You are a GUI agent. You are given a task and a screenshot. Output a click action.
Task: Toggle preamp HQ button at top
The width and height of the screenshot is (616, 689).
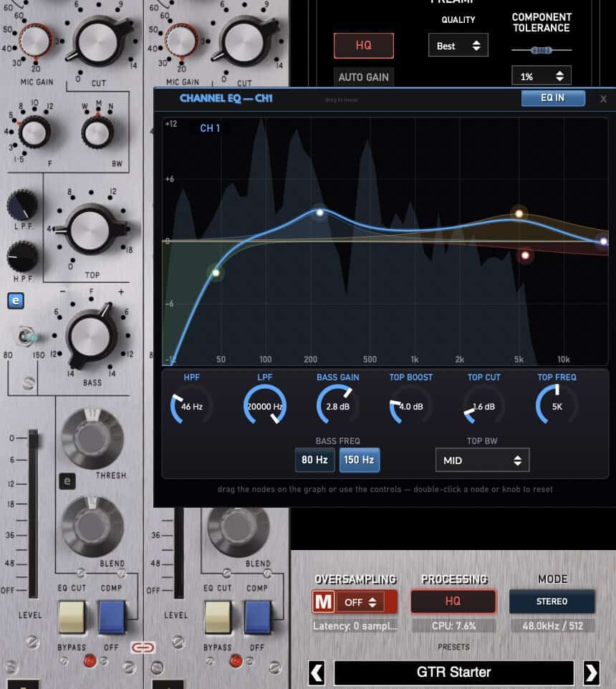click(363, 45)
